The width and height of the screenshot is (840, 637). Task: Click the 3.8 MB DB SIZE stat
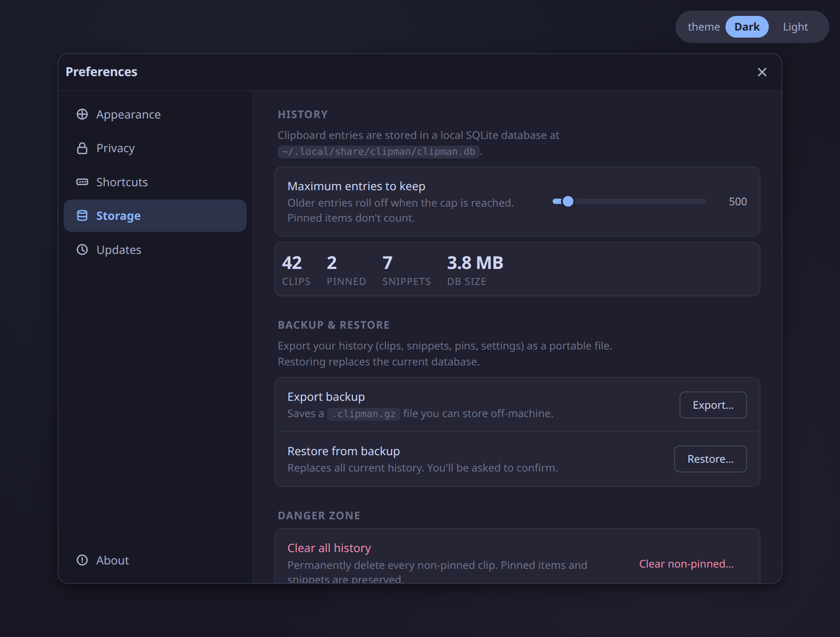(x=475, y=270)
